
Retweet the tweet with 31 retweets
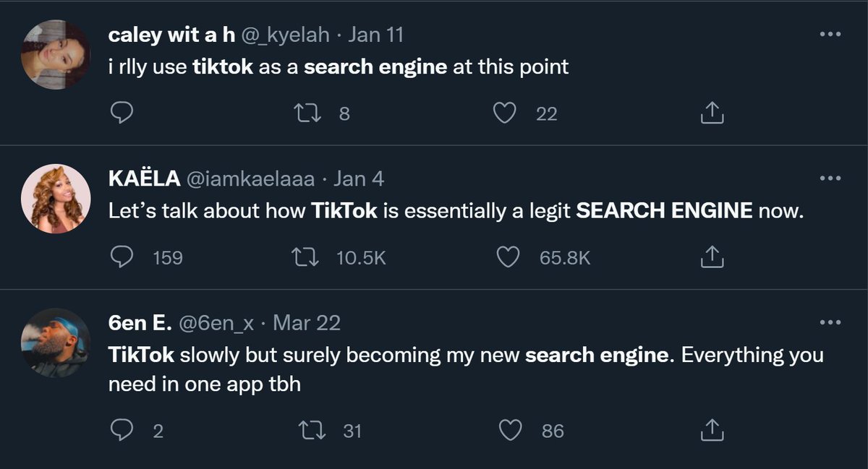(312, 431)
